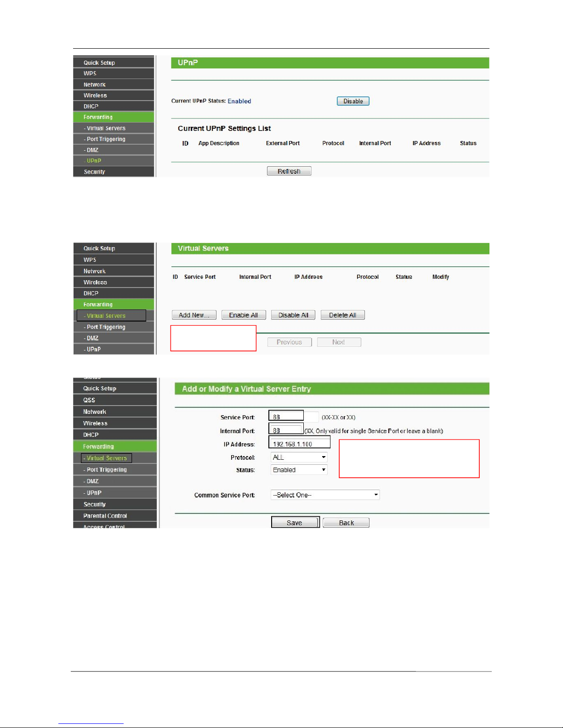Click the External Port column header

pyautogui.click(x=283, y=143)
